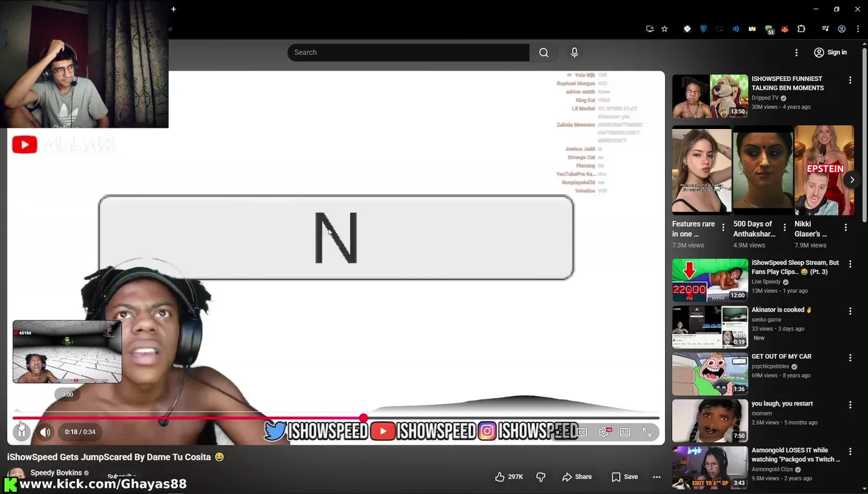868x494 pixels.
Task: Open options for 'Akinator is cooked' video
Action: pos(850,311)
